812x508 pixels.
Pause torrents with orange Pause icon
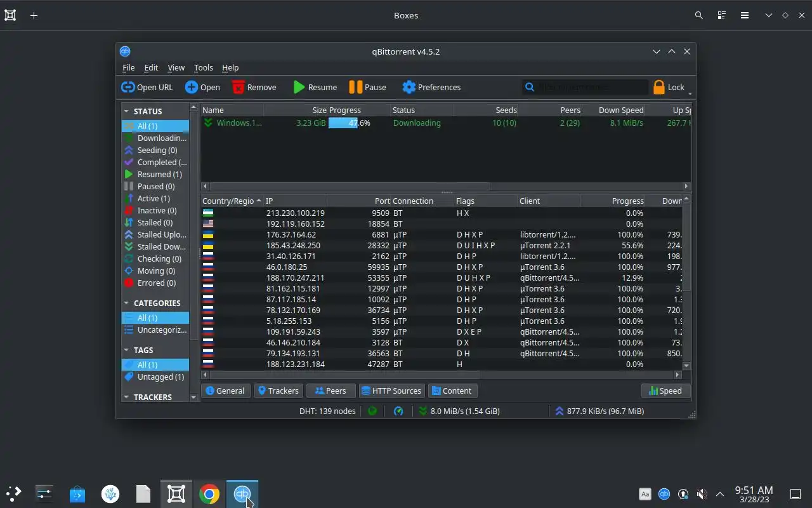pos(367,87)
